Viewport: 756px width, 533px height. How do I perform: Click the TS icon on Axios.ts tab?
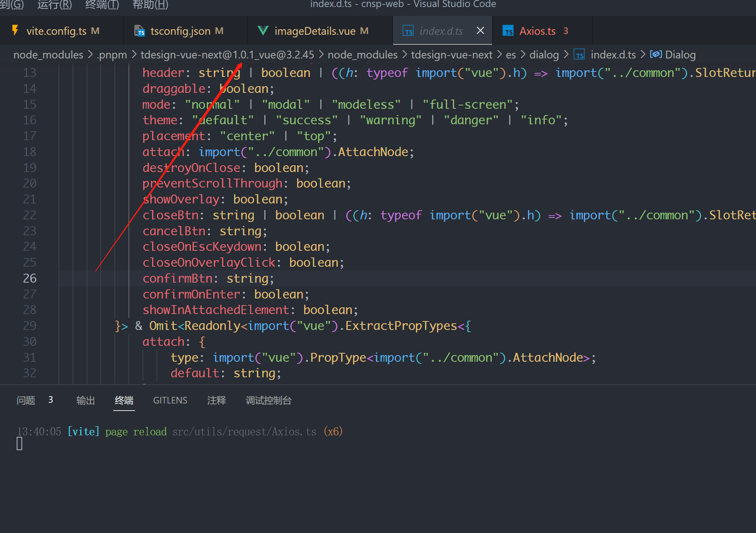[x=508, y=31]
